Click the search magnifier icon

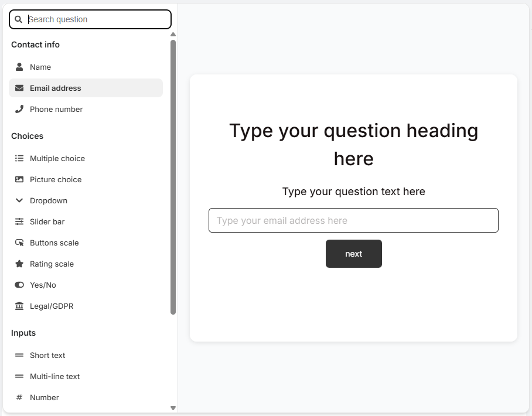pyautogui.click(x=18, y=19)
